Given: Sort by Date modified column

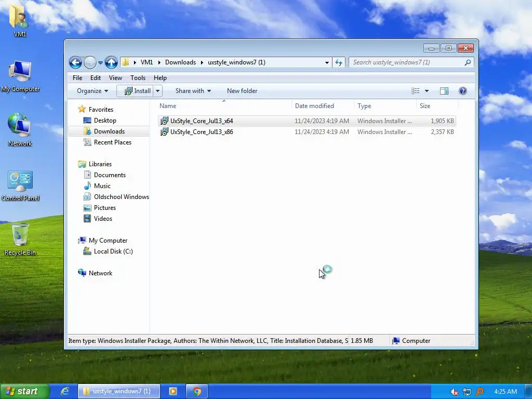Looking at the screenshot, I should point(322,106).
